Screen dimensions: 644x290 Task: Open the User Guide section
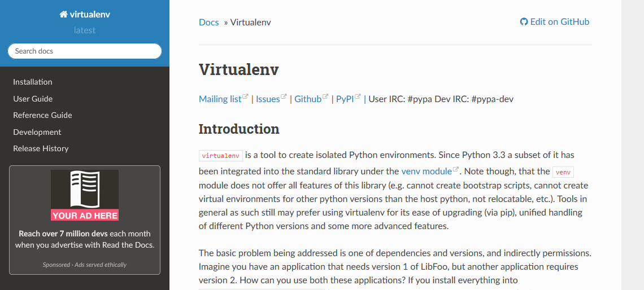(33, 99)
